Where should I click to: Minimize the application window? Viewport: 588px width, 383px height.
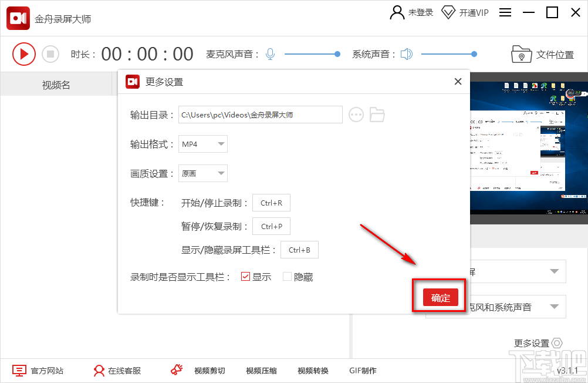(x=528, y=12)
